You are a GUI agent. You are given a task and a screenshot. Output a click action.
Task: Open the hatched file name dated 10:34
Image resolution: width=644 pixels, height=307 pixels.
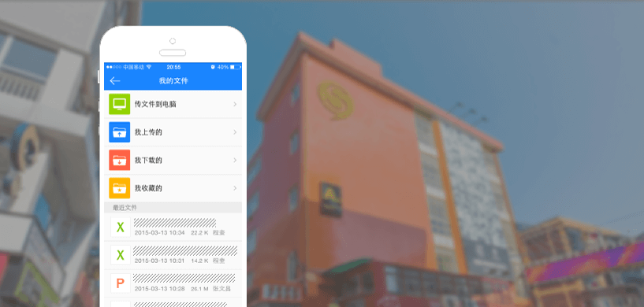(x=175, y=223)
